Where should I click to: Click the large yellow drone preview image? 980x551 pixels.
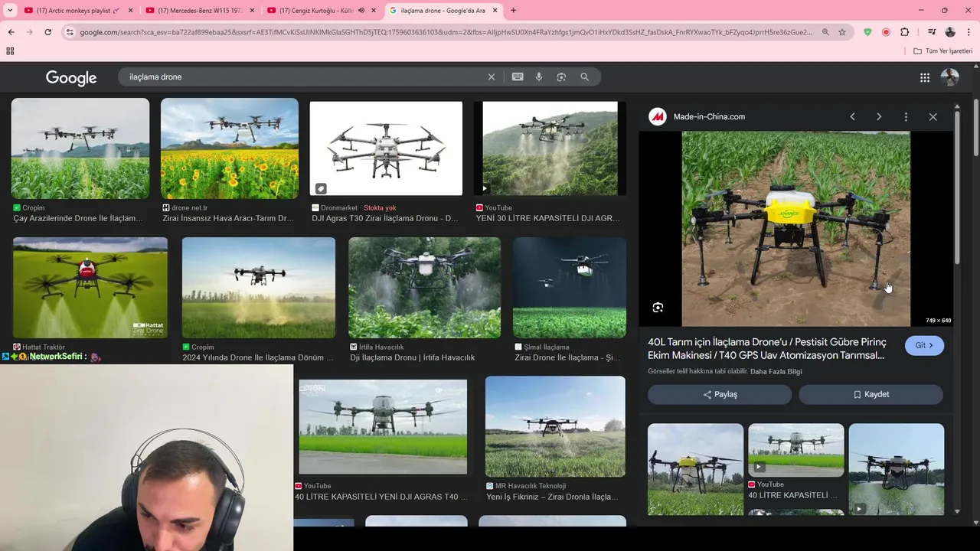(795, 229)
